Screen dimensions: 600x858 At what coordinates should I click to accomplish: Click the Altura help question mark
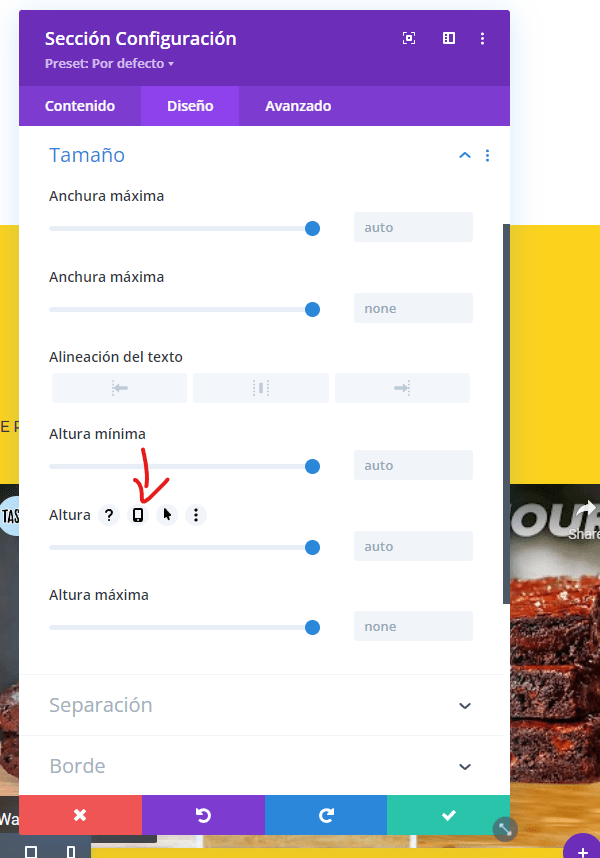109,515
